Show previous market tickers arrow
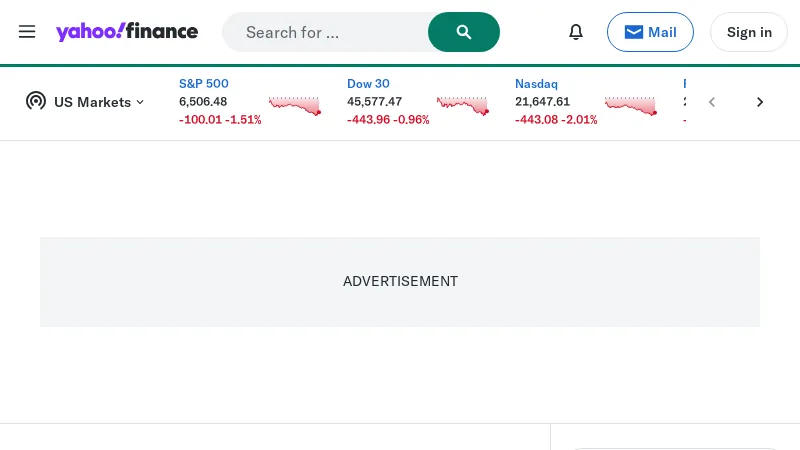This screenshot has width=800, height=450. click(x=712, y=102)
